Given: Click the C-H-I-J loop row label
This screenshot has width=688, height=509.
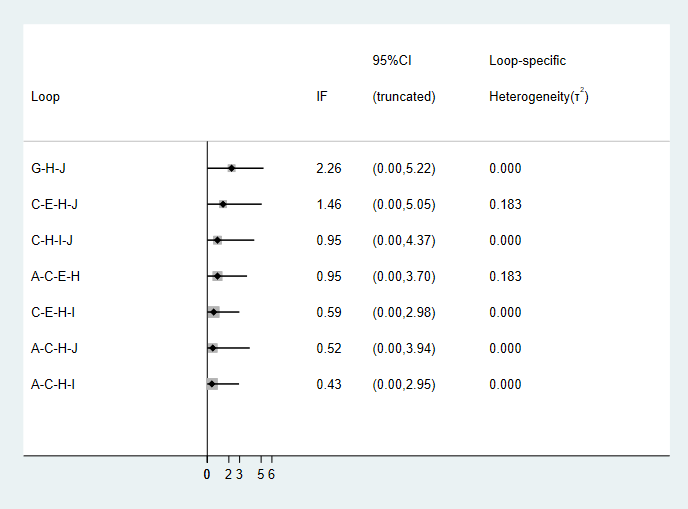Looking at the screenshot, I should click(52, 240).
